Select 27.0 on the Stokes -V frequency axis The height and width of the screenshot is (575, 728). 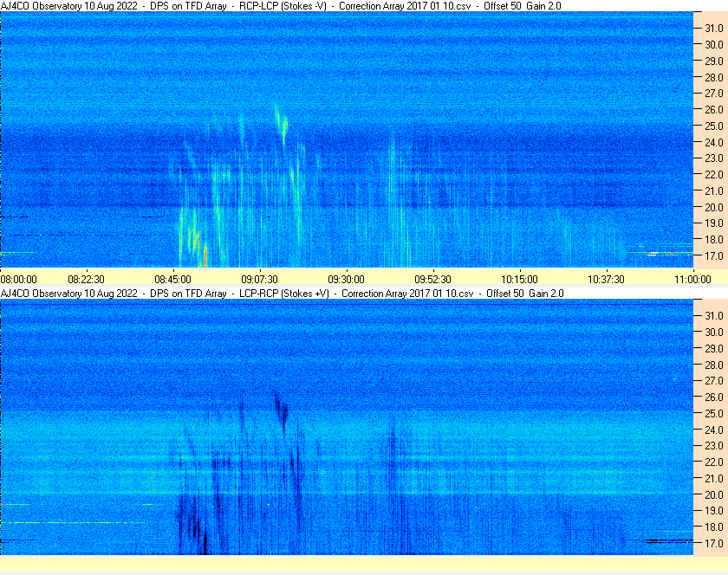pyautogui.click(x=714, y=94)
